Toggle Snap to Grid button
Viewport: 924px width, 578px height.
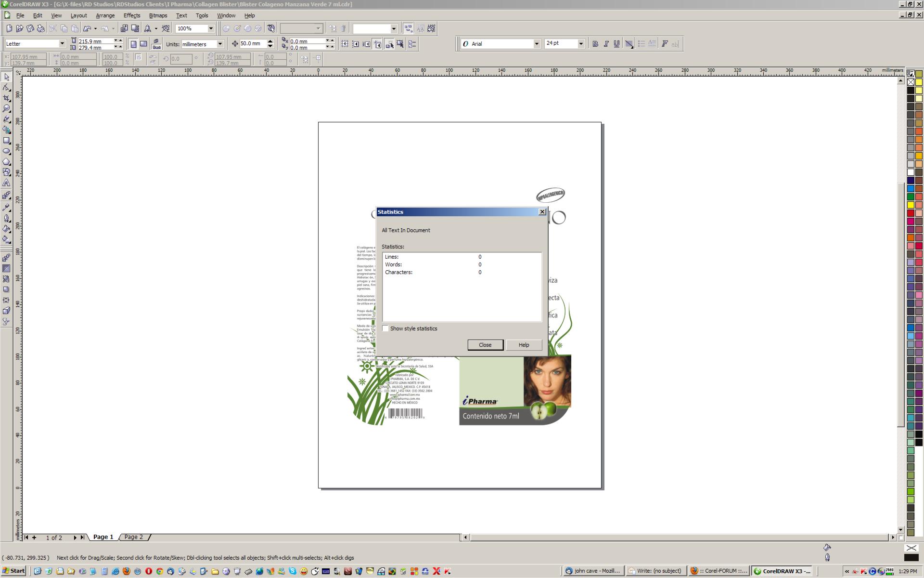345,44
